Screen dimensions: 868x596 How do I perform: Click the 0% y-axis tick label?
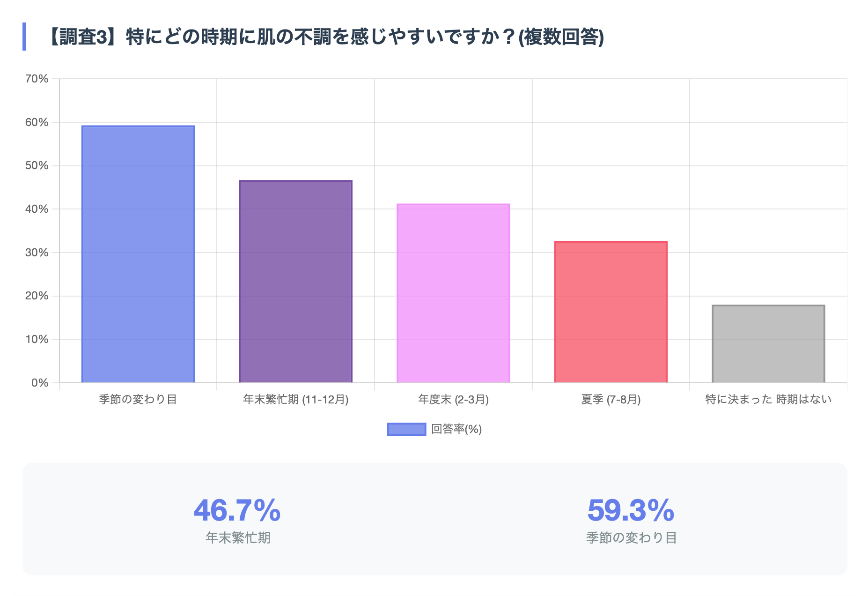pos(40,383)
